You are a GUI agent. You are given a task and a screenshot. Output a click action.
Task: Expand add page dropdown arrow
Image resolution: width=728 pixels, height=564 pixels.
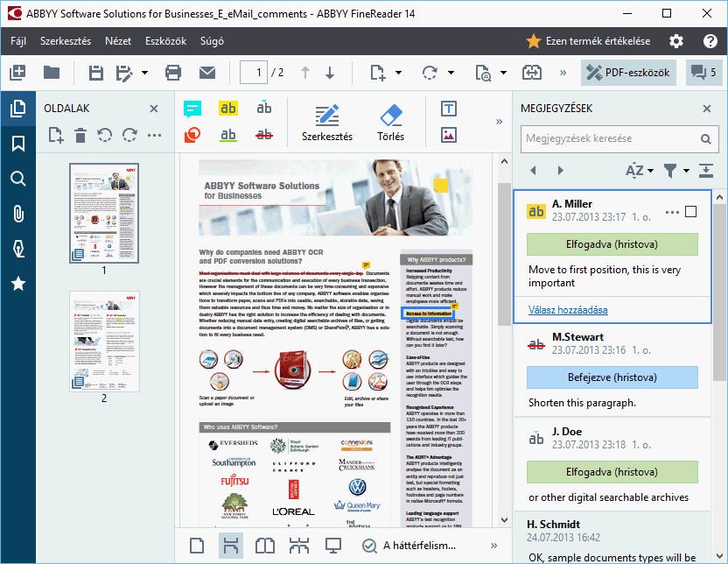click(398, 73)
